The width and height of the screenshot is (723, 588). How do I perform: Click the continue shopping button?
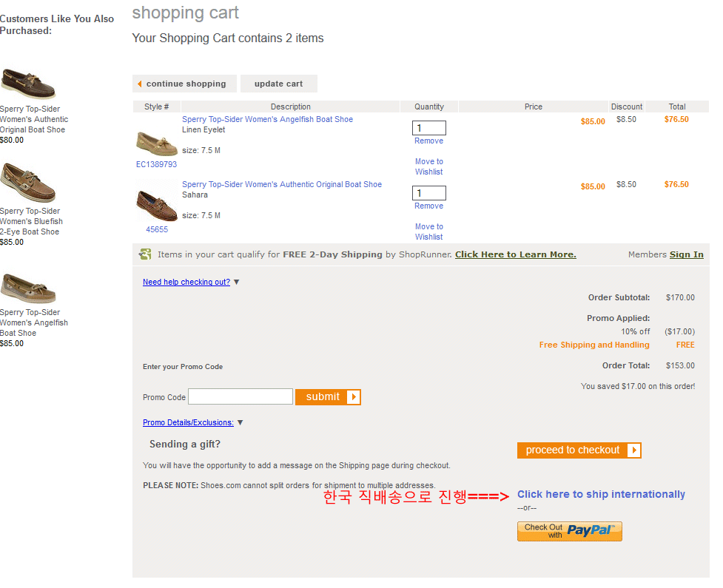(185, 84)
